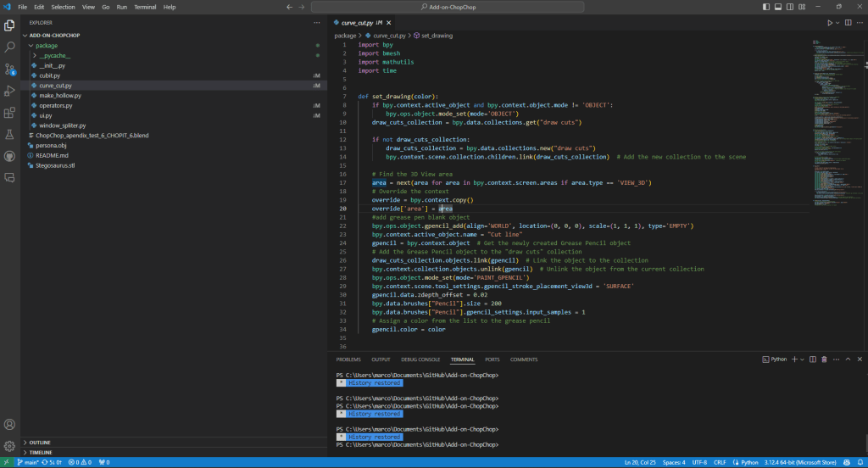Click the Manage gear icon
This screenshot has width=868, height=468.
10,446
